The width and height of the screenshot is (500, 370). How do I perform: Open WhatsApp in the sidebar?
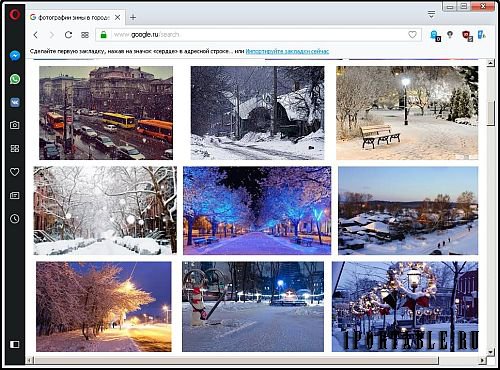(x=15, y=79)
